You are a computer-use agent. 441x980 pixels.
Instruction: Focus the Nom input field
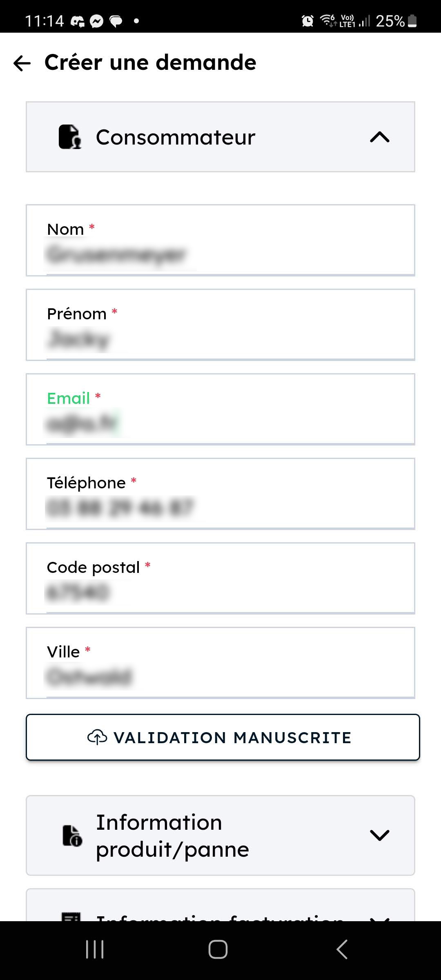point(220,254)
